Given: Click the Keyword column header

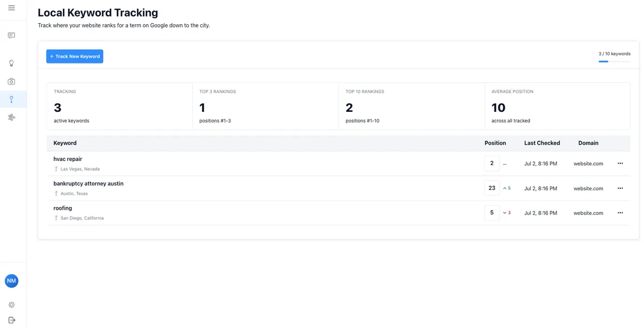Looking at the screenshot, I should click(x=65, y=143).
